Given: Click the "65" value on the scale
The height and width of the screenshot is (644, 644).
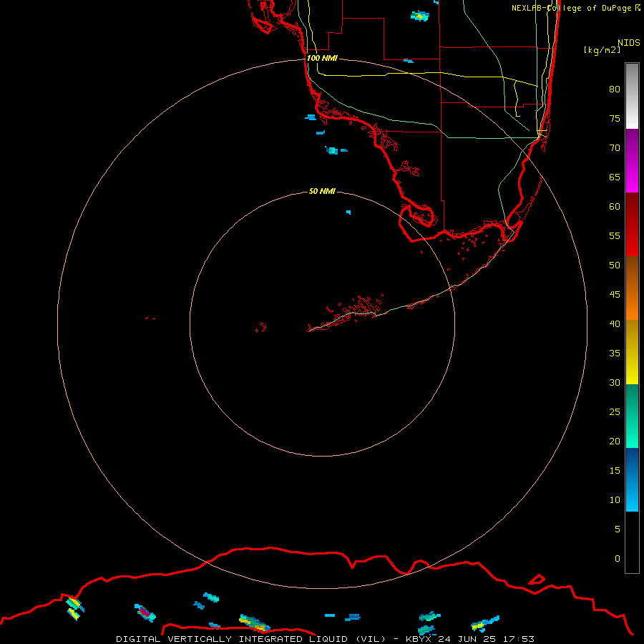Looking at the screenshot, I should coord(615,177).
